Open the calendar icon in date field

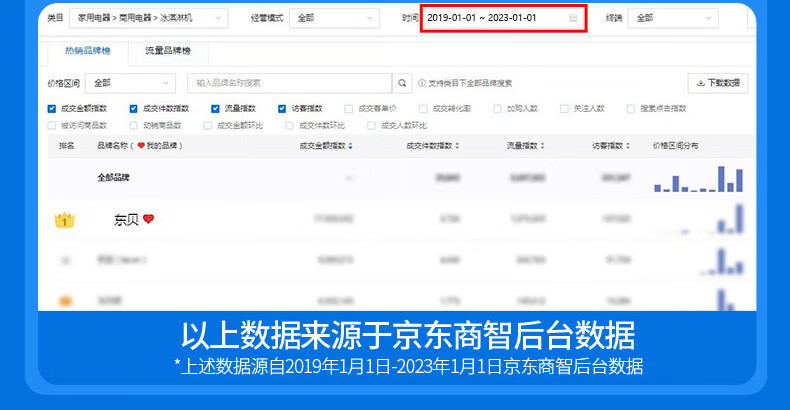coord(573,18)
